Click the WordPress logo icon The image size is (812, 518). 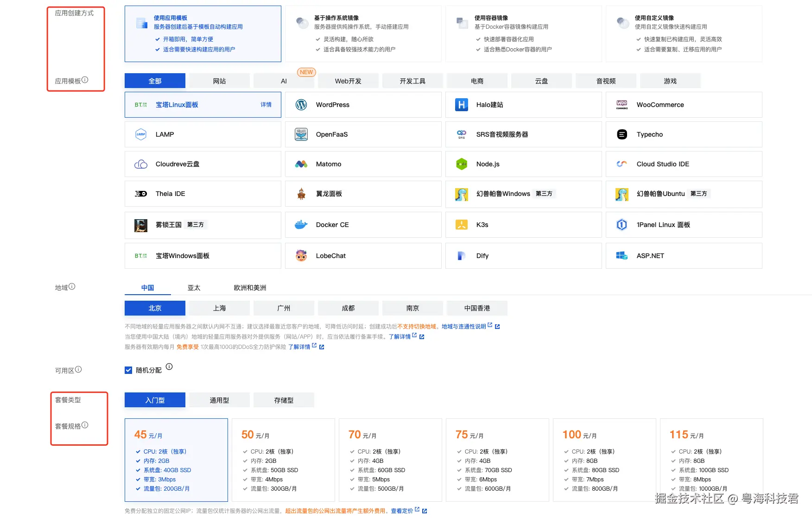(301, 105)
